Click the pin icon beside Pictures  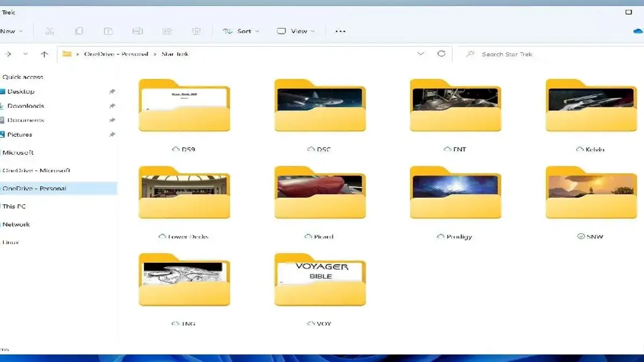pyautogui.click(x=112, y=135)
